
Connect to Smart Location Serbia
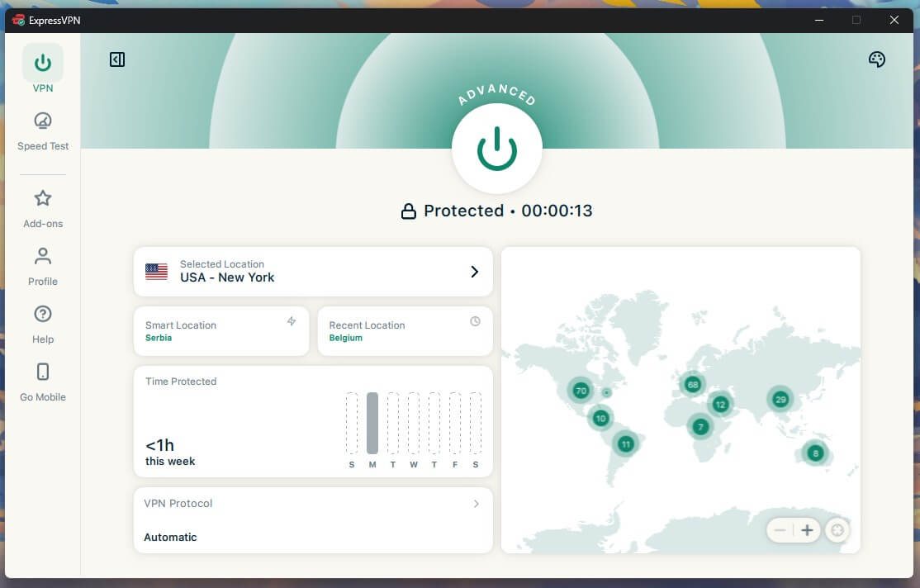click(x=221, y=331)
